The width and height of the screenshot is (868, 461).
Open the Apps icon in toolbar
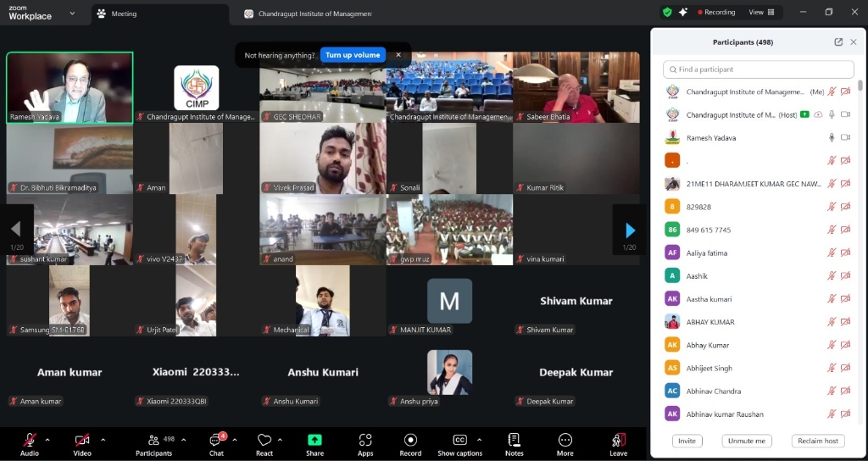pos(365,440)
